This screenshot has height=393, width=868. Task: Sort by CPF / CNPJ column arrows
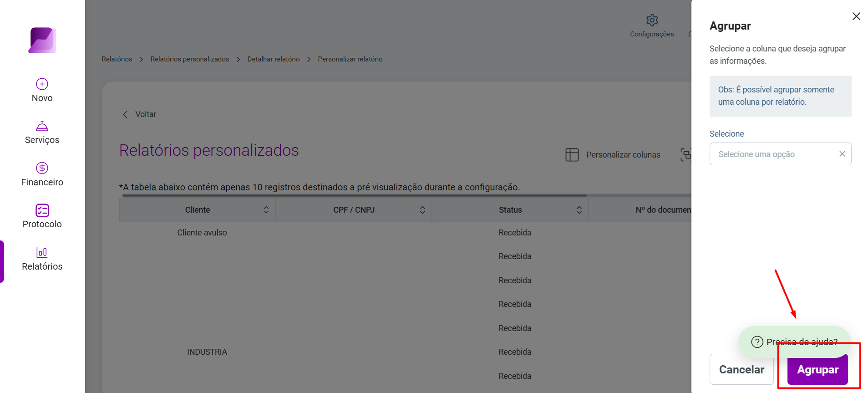point(422,210)
